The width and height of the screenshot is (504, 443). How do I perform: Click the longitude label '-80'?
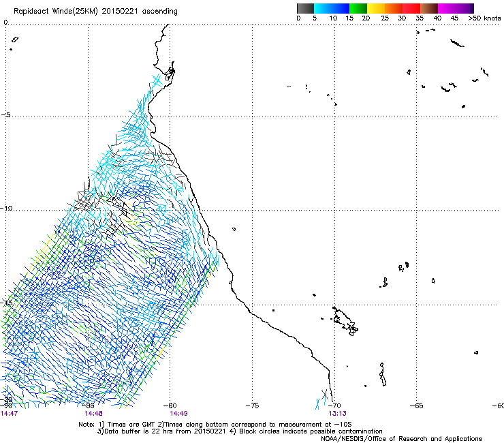(170, 406)
